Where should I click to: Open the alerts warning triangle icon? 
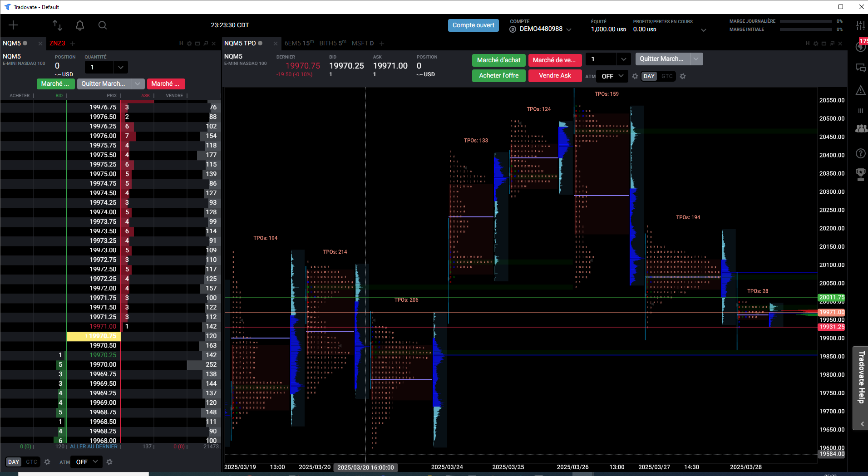point(860,90)
